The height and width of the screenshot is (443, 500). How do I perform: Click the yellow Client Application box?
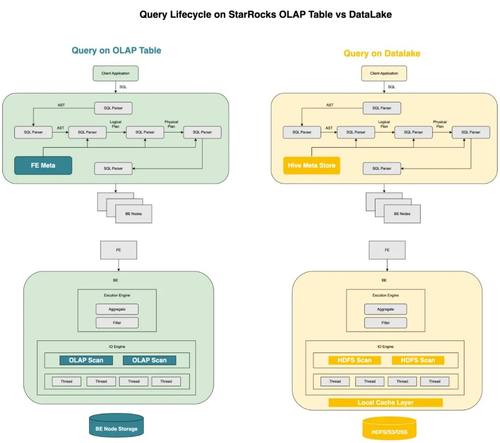click(x=384, y=73)
